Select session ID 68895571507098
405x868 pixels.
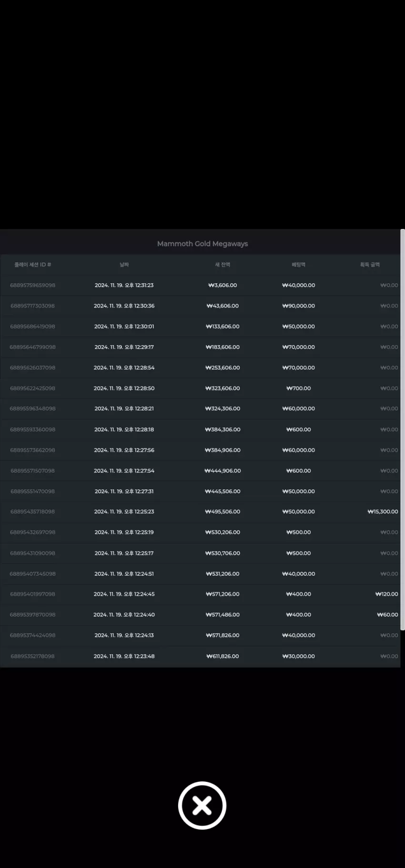click(x=32, y=471)
